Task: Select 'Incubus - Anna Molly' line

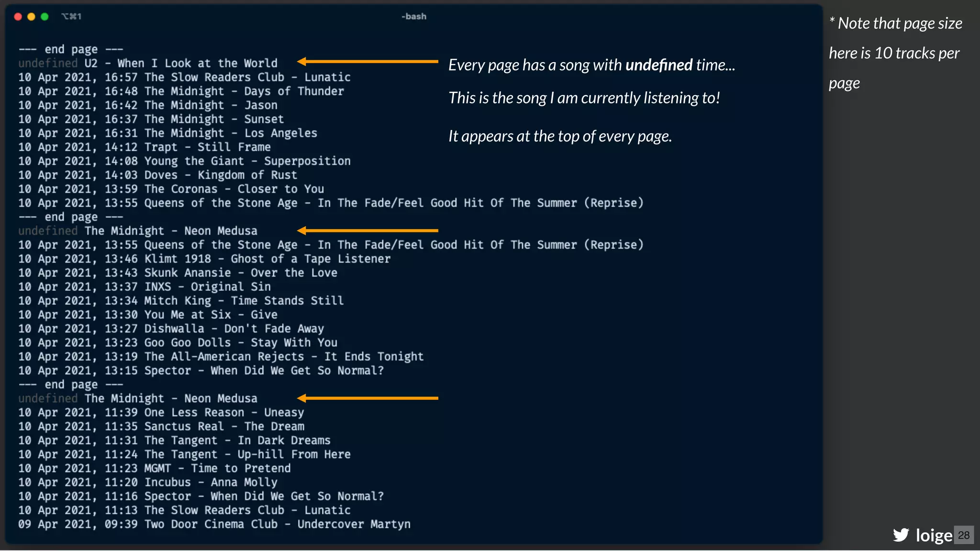Action: tap(148, 482)
